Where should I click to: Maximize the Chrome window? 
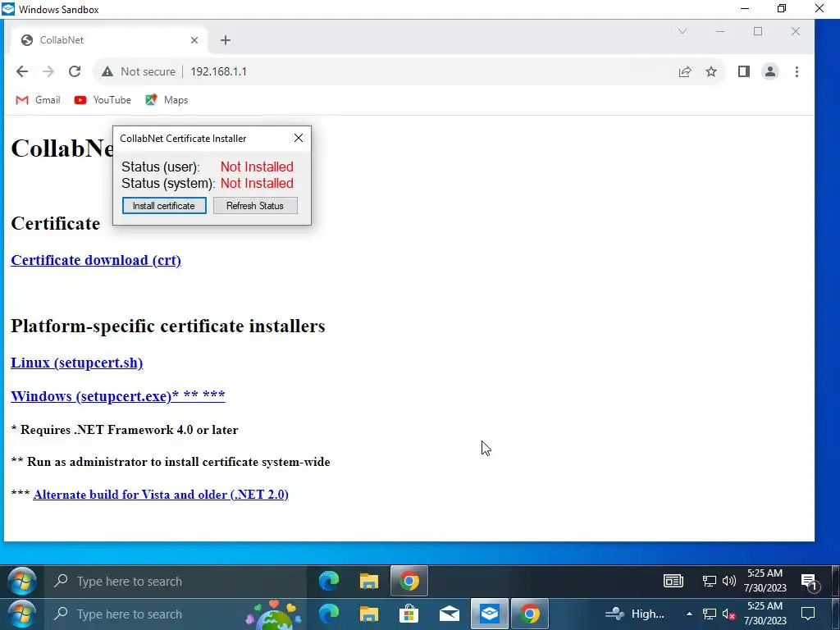[757, 32]
